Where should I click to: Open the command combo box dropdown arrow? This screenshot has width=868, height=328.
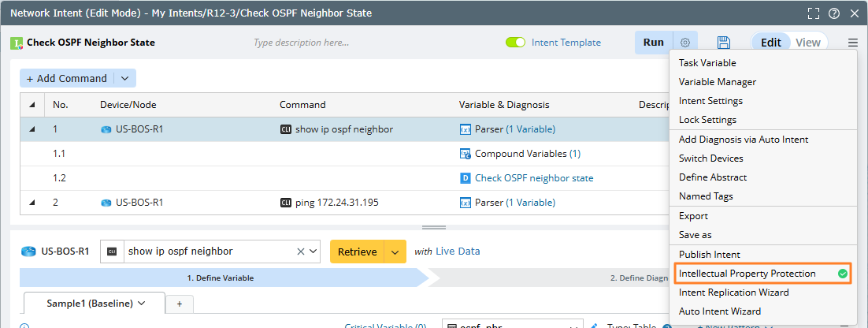pyautogui.click(x=313, y=252)
